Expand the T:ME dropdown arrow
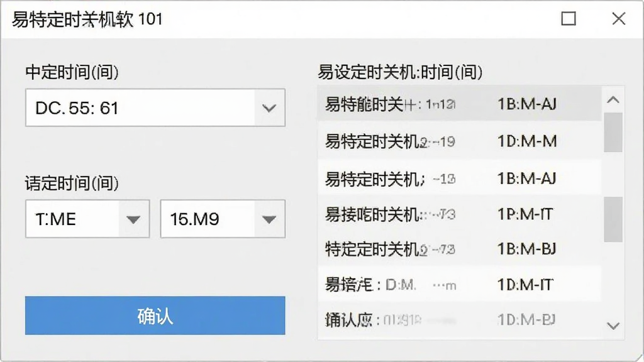The width and height of the screenshot is (644, 362). click(133, 219)
